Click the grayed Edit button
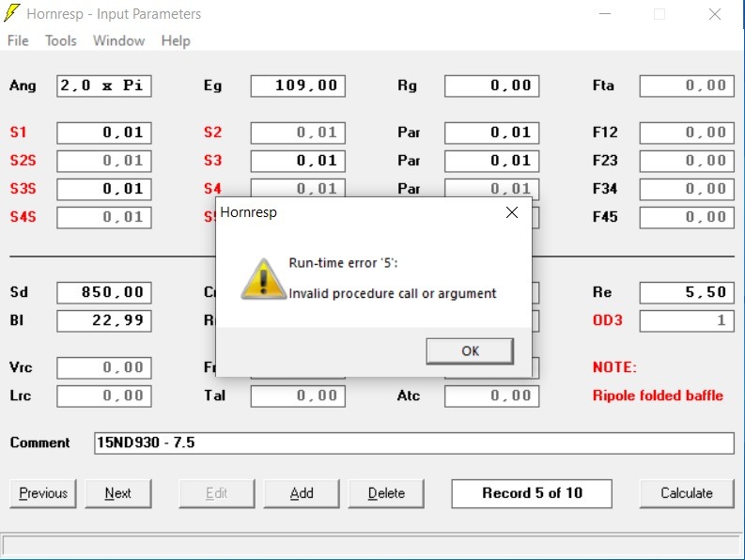Image resolution: width=745 pixels, height=560 pixels. (217, 493)
